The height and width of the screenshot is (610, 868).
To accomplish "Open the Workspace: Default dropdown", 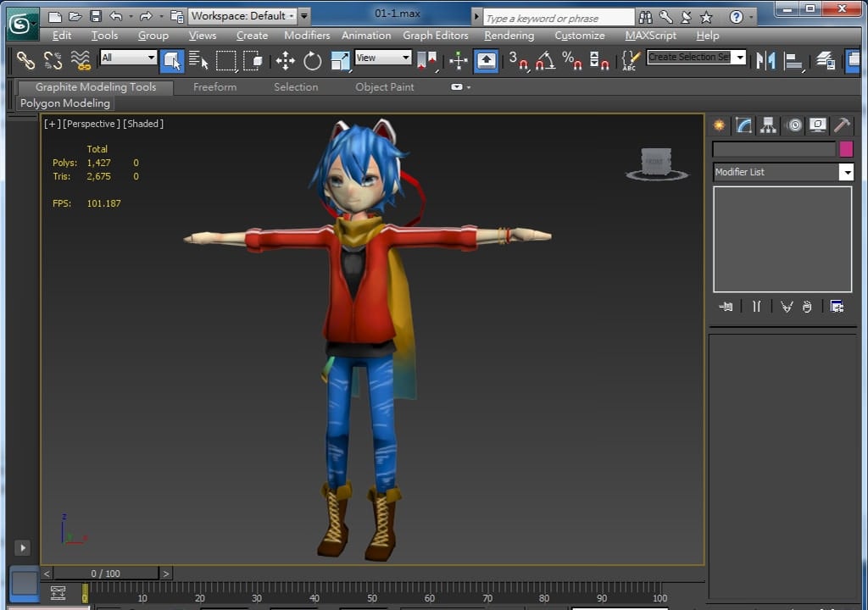I will (242, 15).
